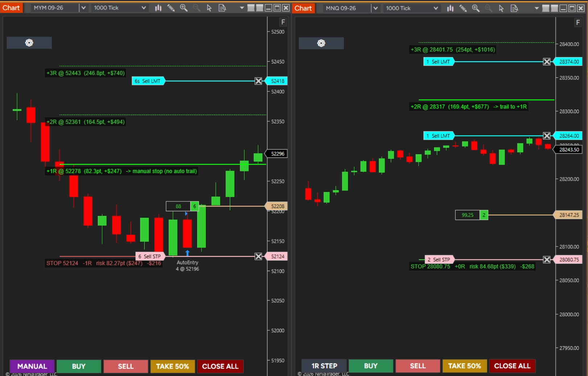Viewport: 588px width, 376px height.
Task: Click BUY button on MNQ chart
Action: pos(371,366)
